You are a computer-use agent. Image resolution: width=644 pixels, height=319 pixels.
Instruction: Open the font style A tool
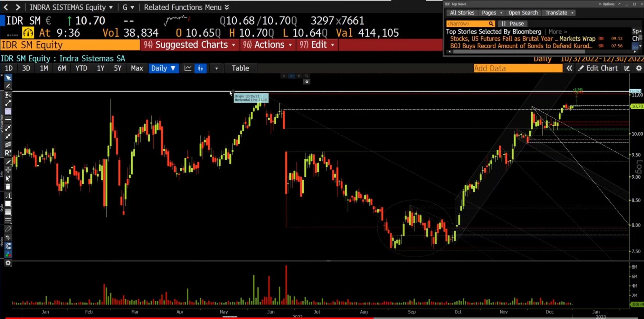(8, 195)
